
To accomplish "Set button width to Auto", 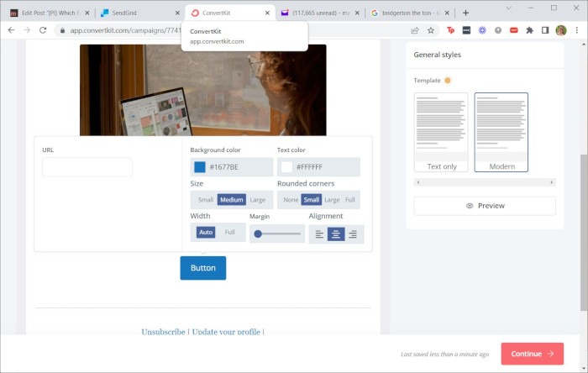I will point(206,233).
